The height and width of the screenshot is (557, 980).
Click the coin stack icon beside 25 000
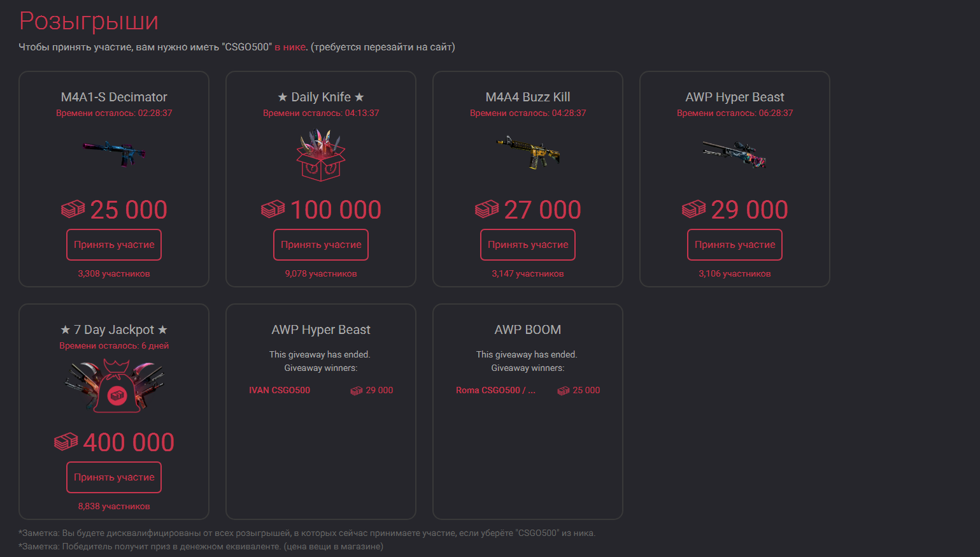click(73, 209)
